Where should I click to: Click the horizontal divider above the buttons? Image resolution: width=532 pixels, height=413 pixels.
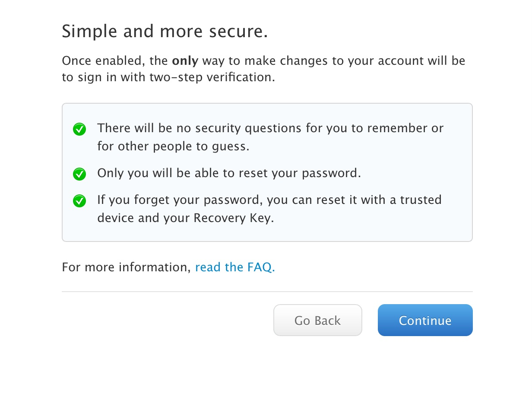(x=267, y=292)
